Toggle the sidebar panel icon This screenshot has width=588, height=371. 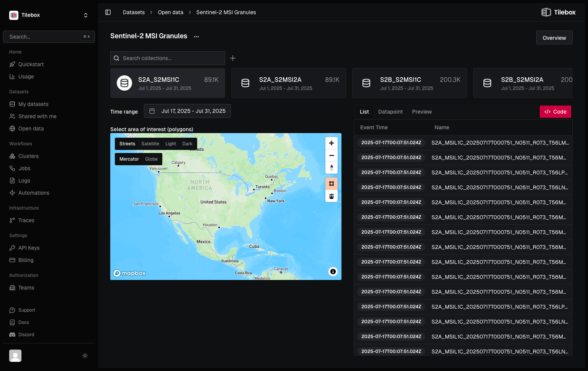tap(108, 12)
